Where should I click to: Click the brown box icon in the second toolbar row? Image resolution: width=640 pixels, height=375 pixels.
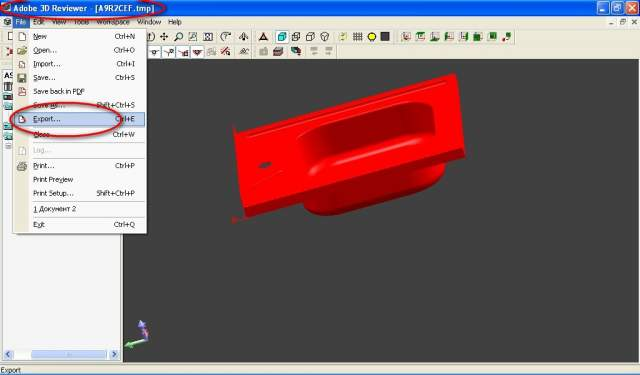[x=278, y=51]
